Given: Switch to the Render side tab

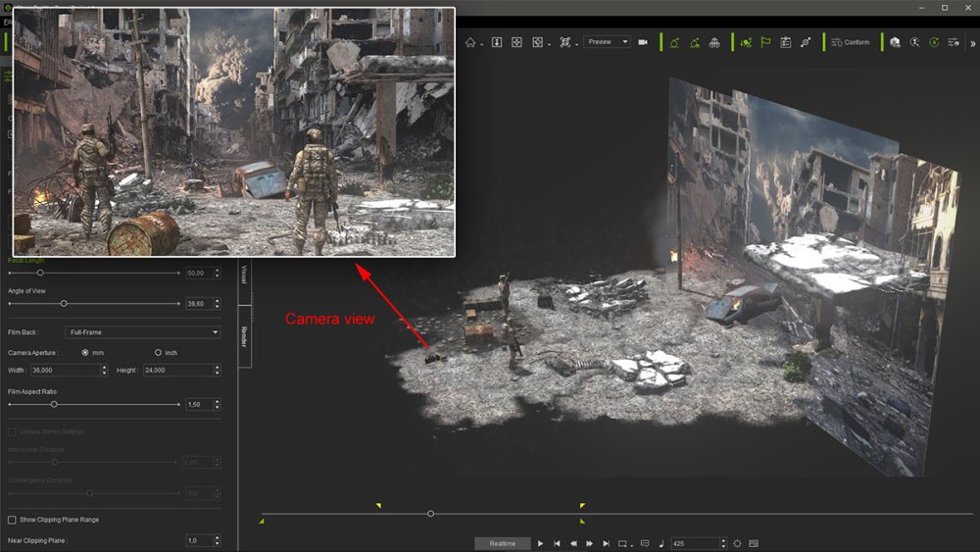Looking at the screenshot, I should point(244,336).
